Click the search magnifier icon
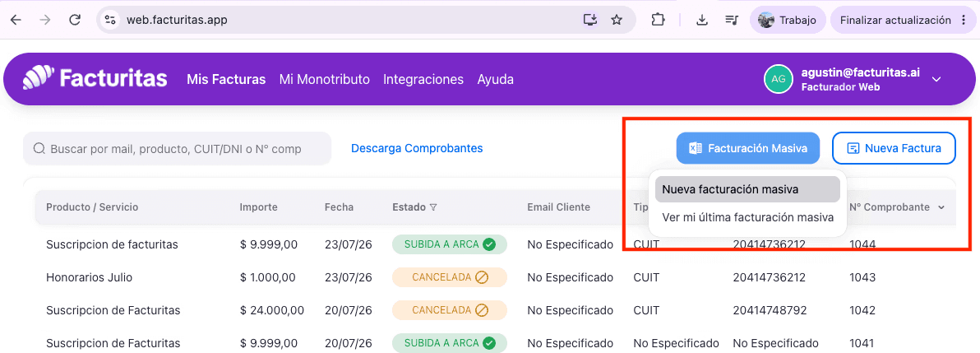Image resolution: width=980 pixels, height=353 pixels. pyautogui.click(x=39, y=148)
